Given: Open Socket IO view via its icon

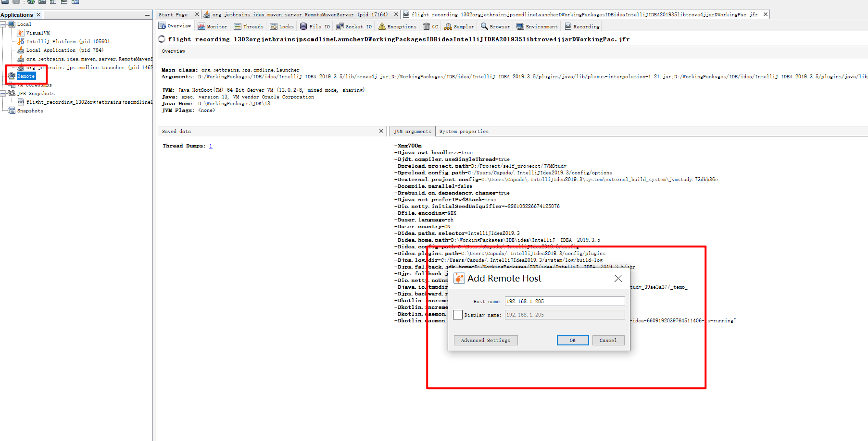Looking at the screenshot, I should pos(340,26).
